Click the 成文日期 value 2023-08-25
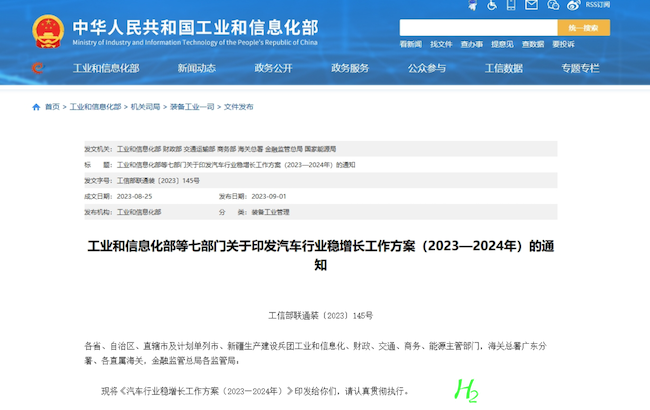This screenshot has width=650, height=410. 134,197
